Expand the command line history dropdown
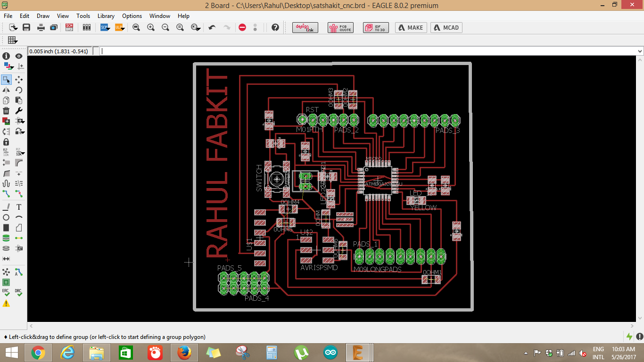The width and height of the screenshot is (644, 362). tap(640, 51)
